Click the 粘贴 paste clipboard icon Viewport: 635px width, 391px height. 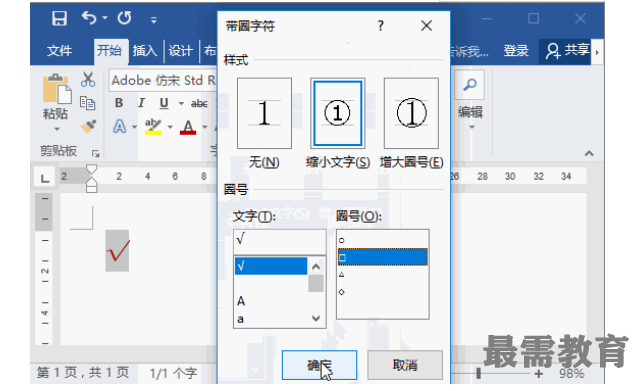tap(57, 89)
